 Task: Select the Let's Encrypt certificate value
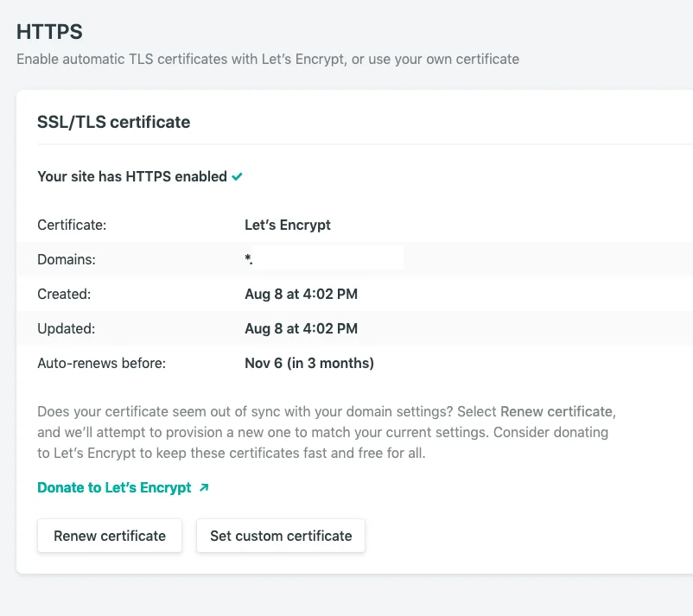(x=288, y=225)
